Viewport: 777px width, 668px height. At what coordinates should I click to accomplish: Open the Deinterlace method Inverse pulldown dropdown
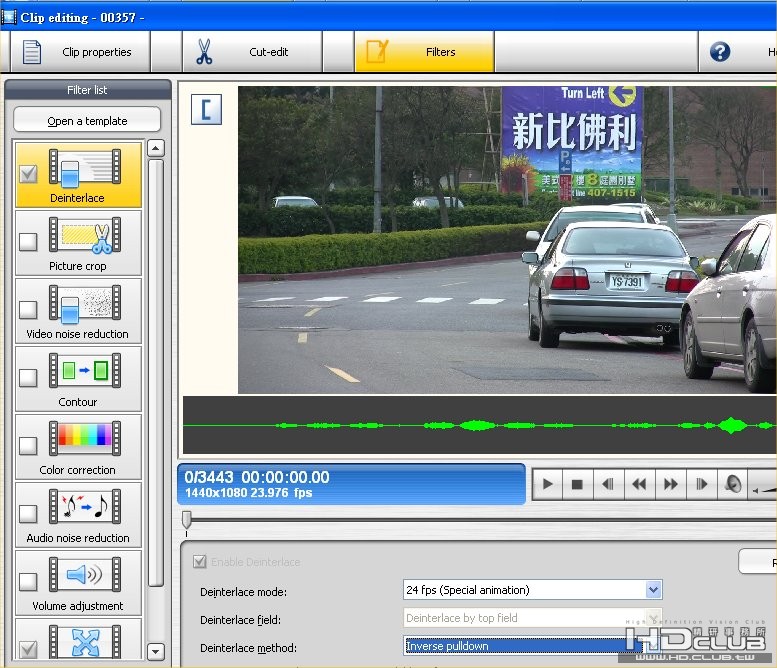click(x=533, y=646)
